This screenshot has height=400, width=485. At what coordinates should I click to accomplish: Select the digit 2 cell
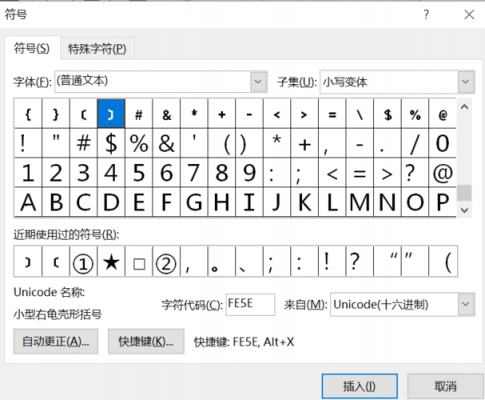(x=56, y=173)
